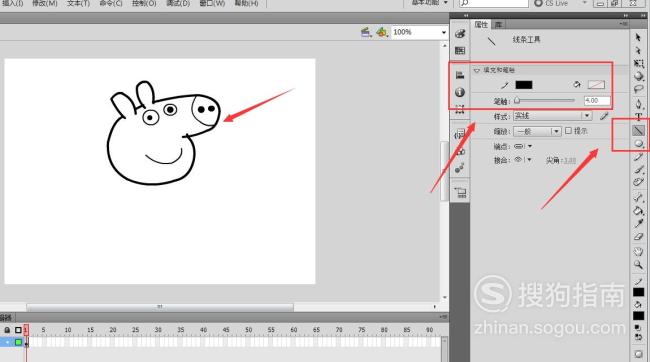650x362 pixels.
Task: Select the Zoom magnifier tool
Action: coord(638,265)
